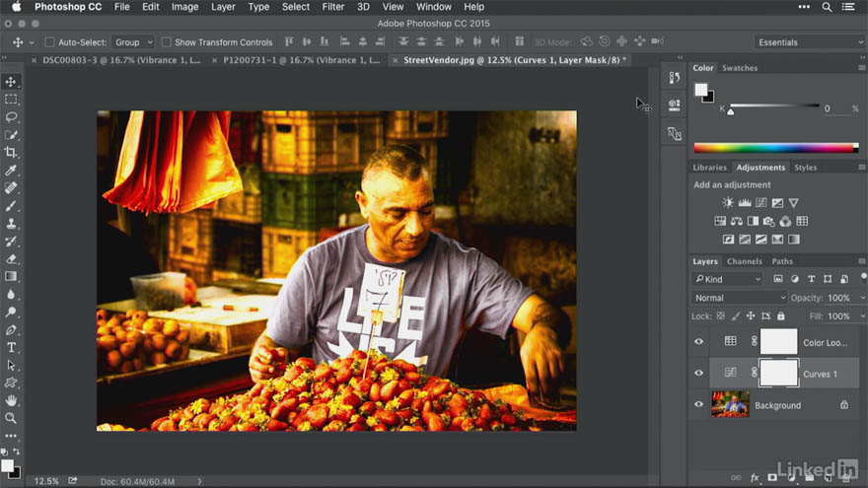Image resolution: width=868 pixels, height=488 pixels.
Task: Select the History Brush tool
Action: [x=11, y=242]
